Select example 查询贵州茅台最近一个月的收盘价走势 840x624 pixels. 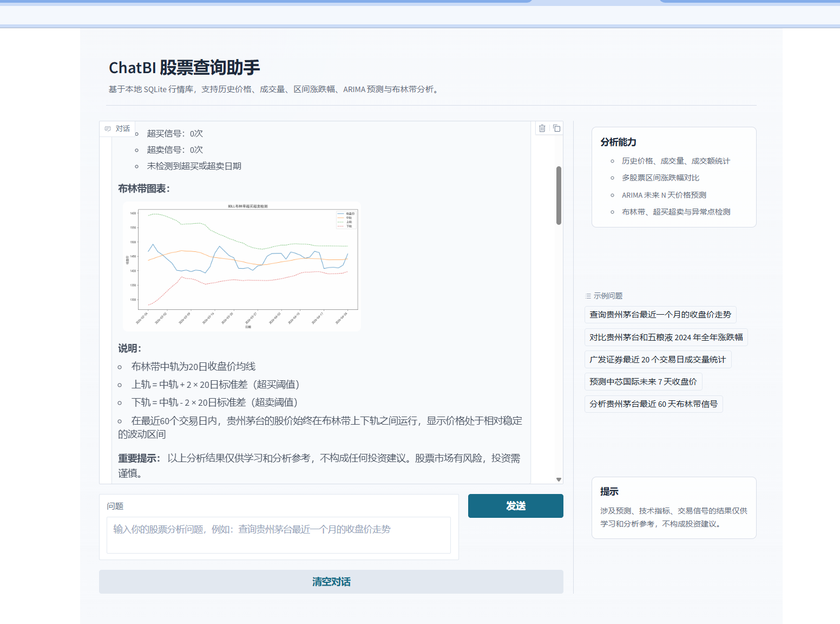pyautogui.click(x=660, y=315)
